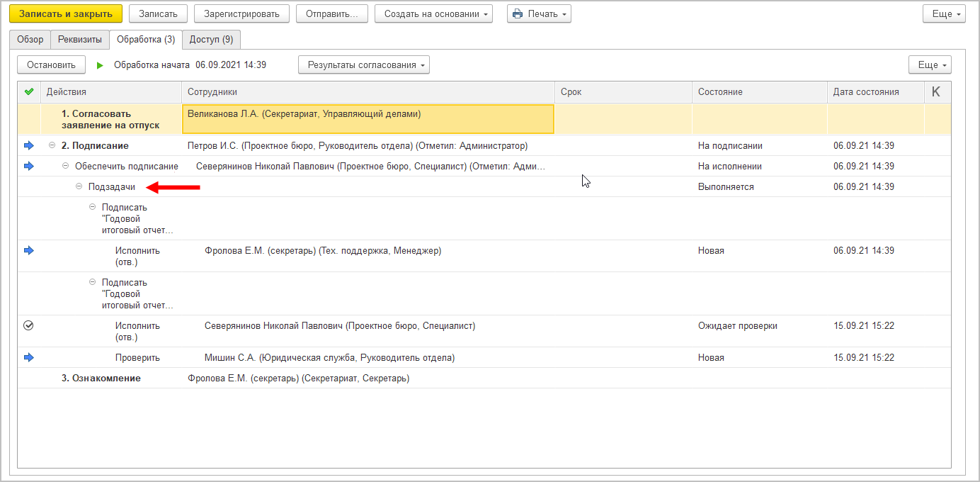Click the green checkmark column header icon
The width and height of the screenshot is (980, 482).
29,91
